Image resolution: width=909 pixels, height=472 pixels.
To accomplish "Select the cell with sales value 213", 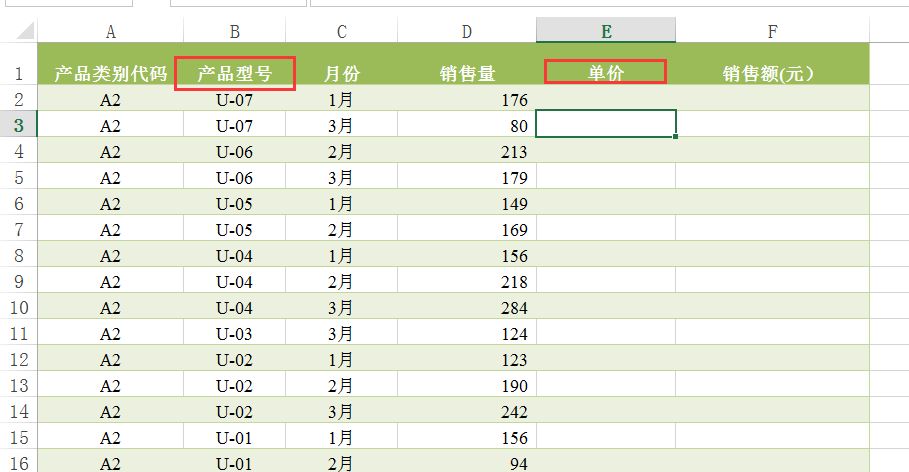I will pos(467,151).
